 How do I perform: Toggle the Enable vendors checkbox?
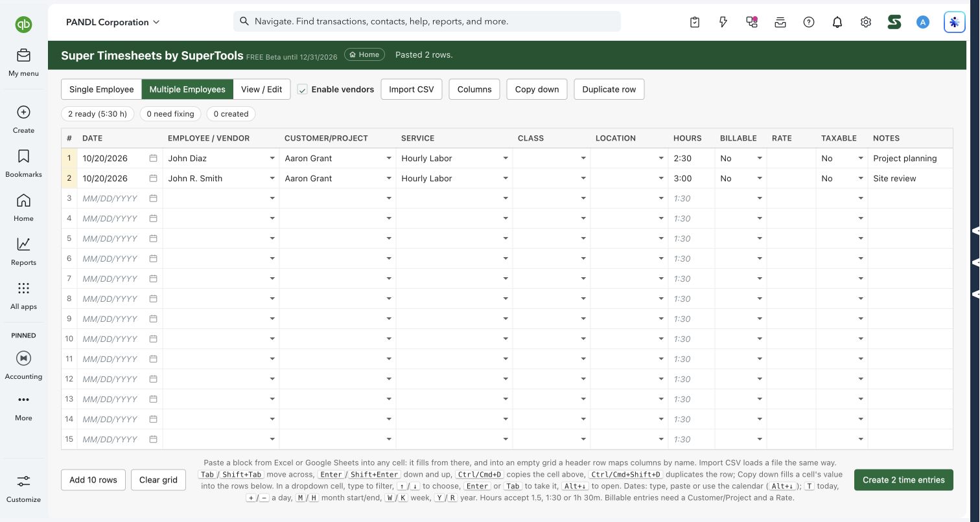pos(302,89)
